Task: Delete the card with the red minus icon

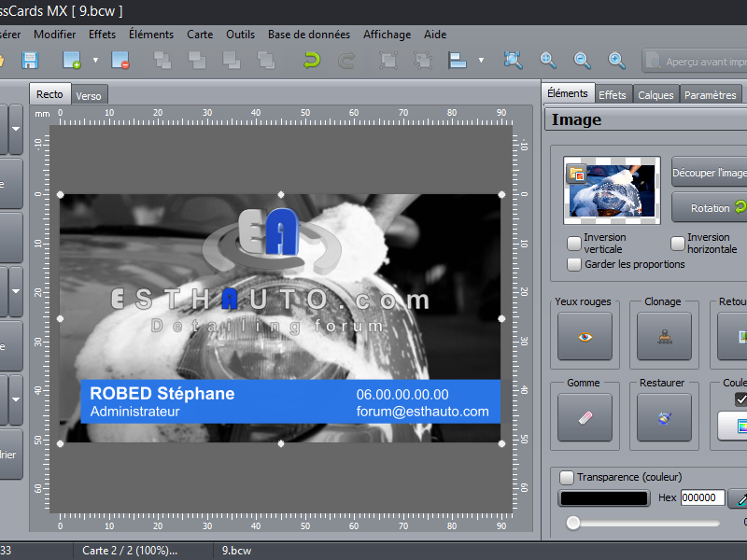Action: tap(120, 61)
